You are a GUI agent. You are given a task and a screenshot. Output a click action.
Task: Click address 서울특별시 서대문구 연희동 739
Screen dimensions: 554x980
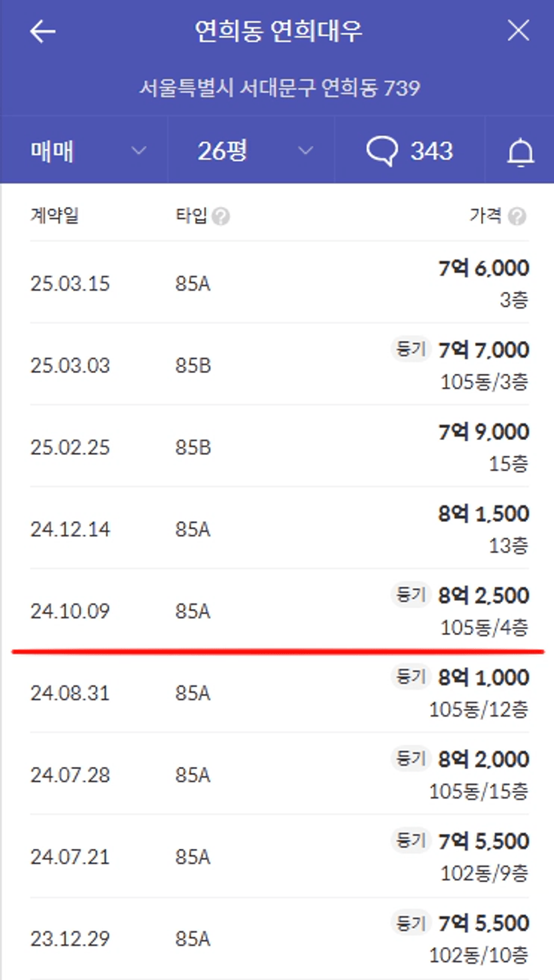279,88
